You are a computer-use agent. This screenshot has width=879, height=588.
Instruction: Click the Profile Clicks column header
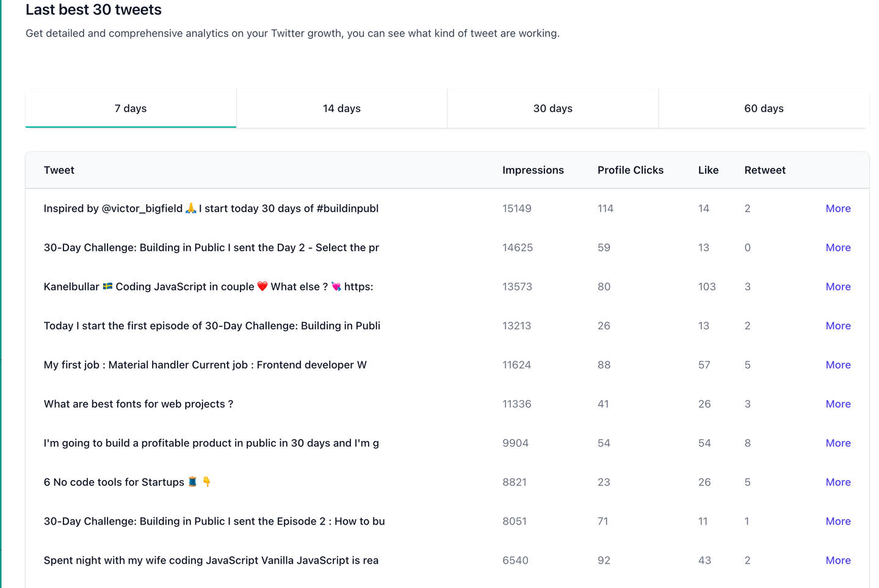pos(630,170)
